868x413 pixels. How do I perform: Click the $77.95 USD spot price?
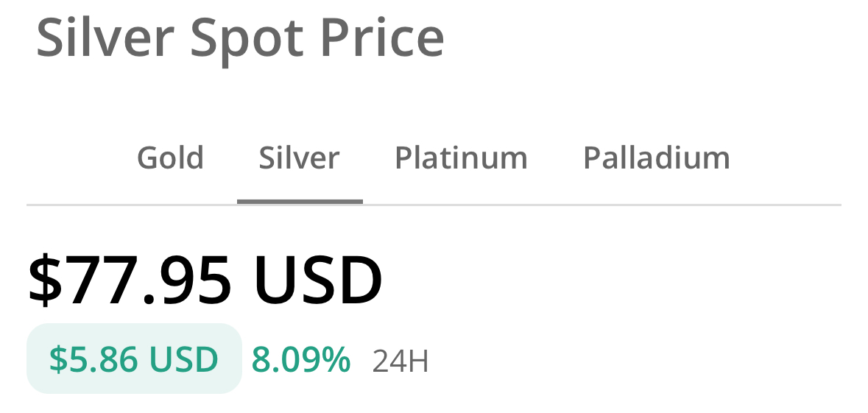pyautogui.click(x=205, y=280)
